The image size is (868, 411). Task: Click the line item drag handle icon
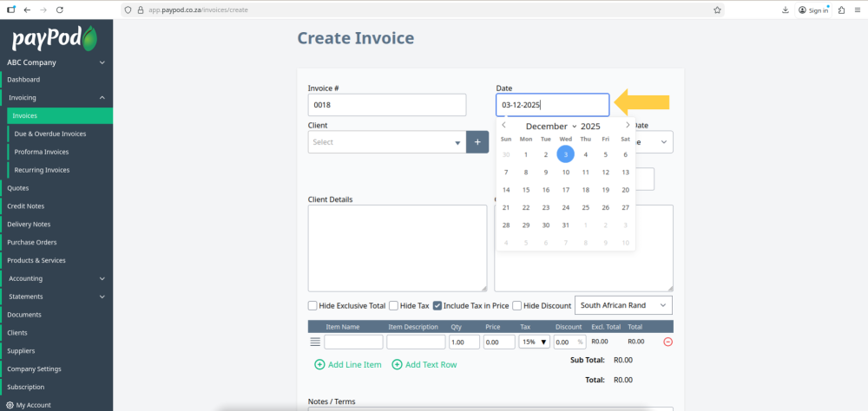click(315, 342)
